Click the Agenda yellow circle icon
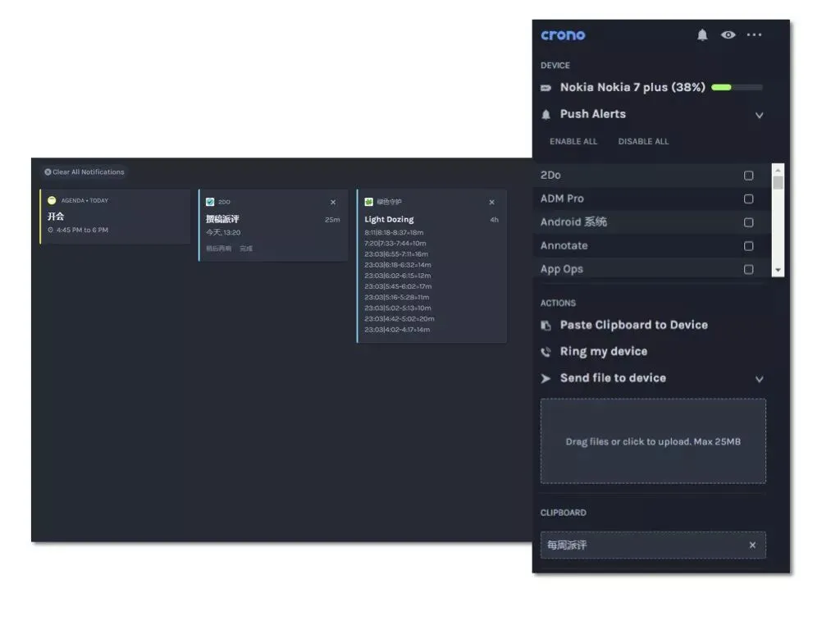The image size is (840, 630). pos(52,200)
